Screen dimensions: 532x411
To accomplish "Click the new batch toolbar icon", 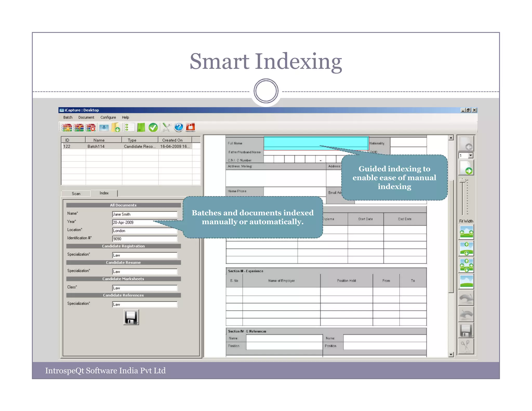I will pos(67,128).
